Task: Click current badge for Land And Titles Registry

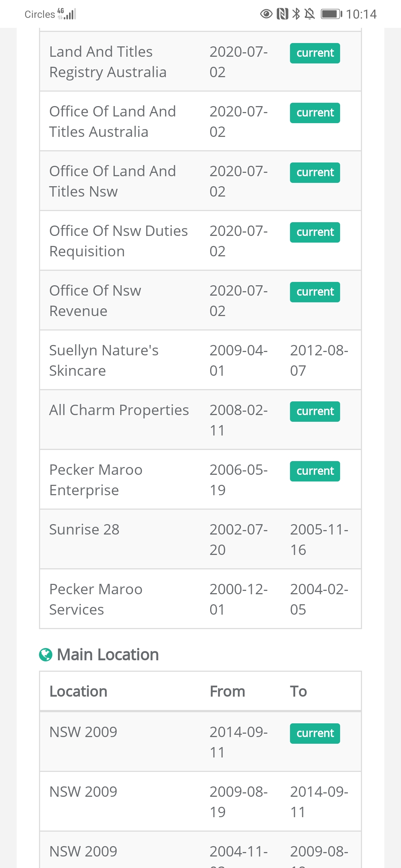Action: (x=315, y=53)
